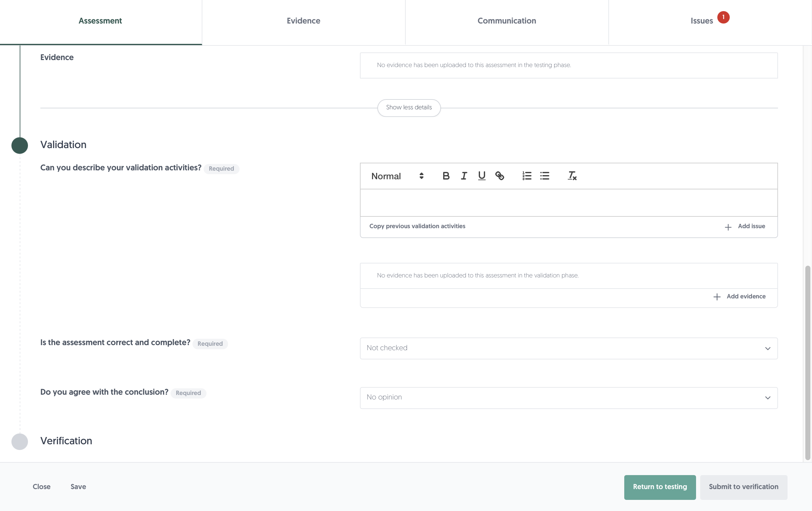Insert a numbered list
This screenshot has width=812, height=511.
click(527, 176)
